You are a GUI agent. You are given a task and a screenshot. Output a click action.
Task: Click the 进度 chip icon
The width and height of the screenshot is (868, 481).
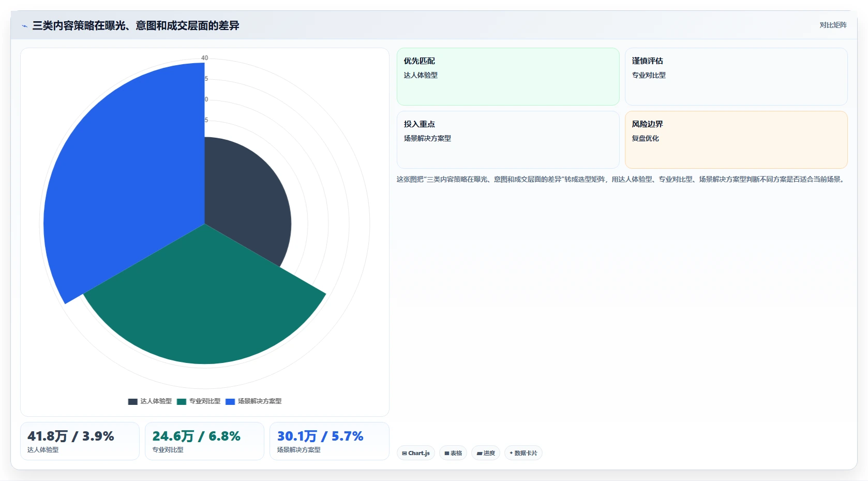tap(480, 453)
